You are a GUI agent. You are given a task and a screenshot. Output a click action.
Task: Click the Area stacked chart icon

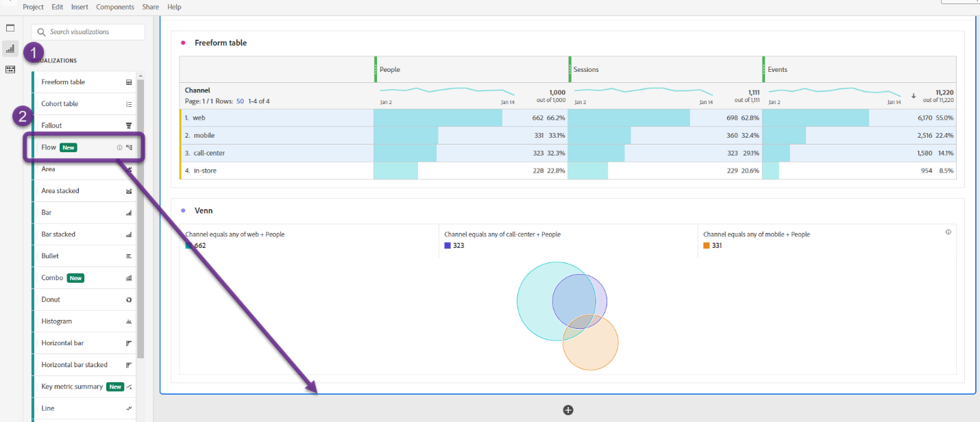129,191
